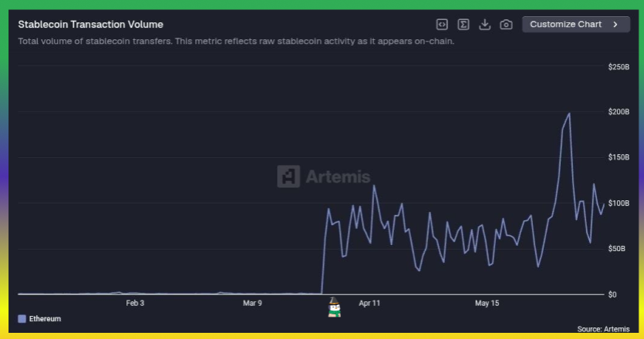Take a chart snapshot with camera icon
Viewport: 644px width, 339px height.
pos(506,25)
